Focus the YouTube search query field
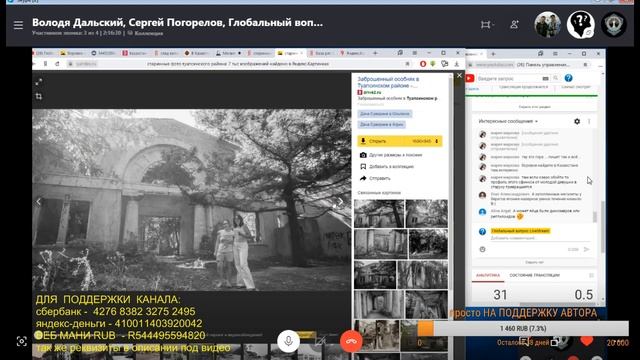Screen dimensions: 640x360 508,78
